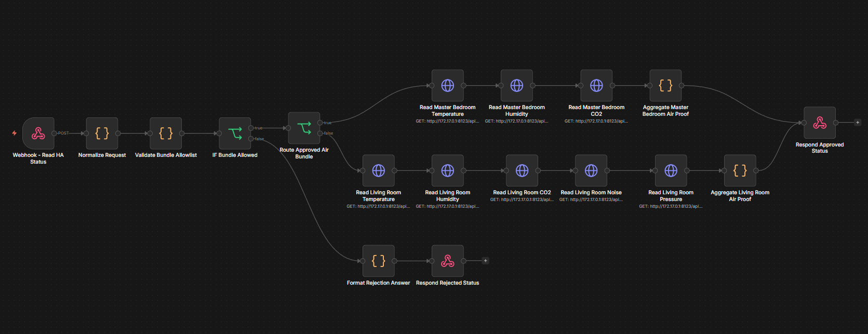
Task: Click IF Bundle Allowed false output connector
Action: [251, 139]
